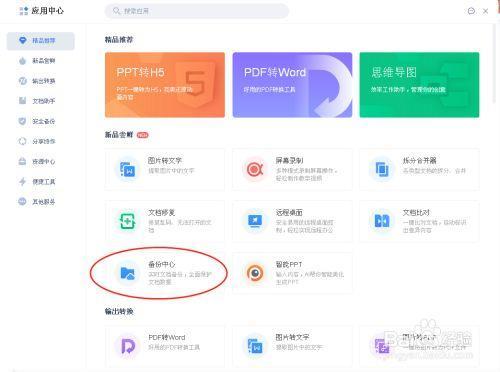Click the vertical scrollbar on the right edge
Viewport: 500px width, 372px height.
495,63
